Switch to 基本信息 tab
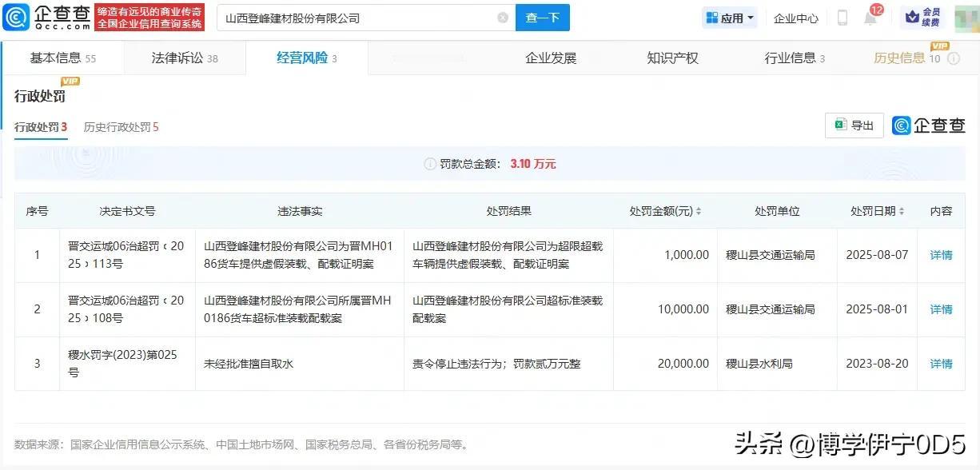 click(x=62, y=58)
